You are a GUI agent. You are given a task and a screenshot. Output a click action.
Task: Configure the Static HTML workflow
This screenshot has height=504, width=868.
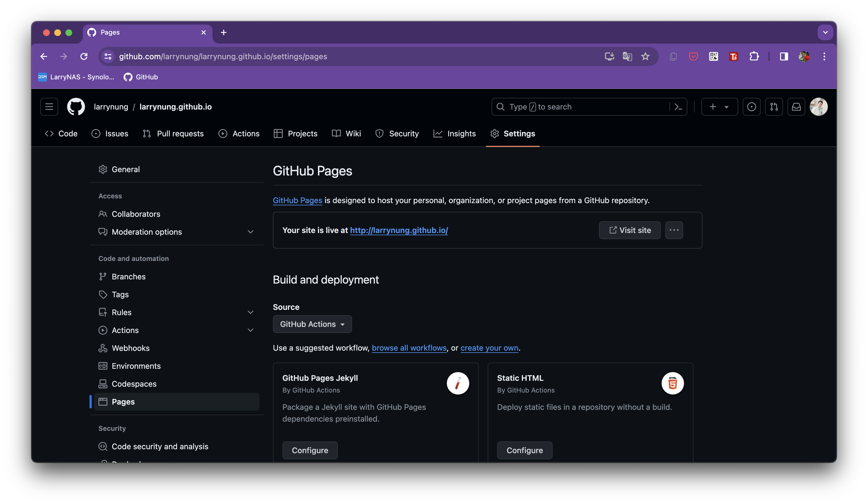click(x=524, y=450)
